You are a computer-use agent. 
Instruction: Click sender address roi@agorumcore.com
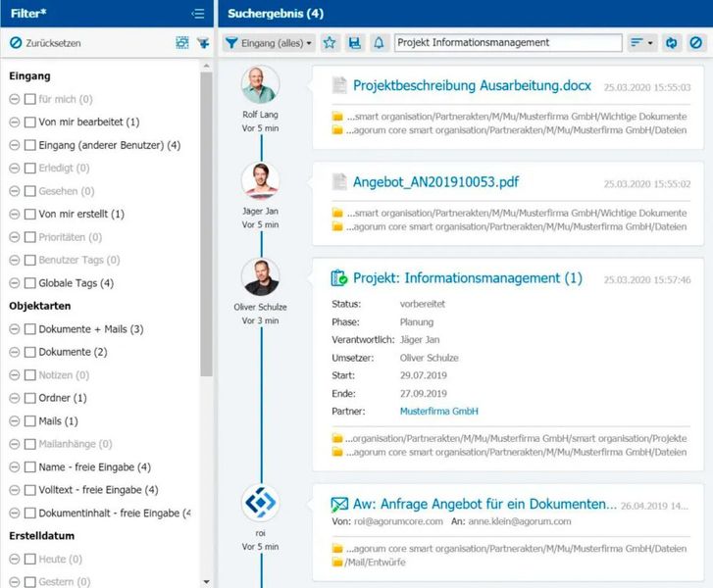(398, 521)
